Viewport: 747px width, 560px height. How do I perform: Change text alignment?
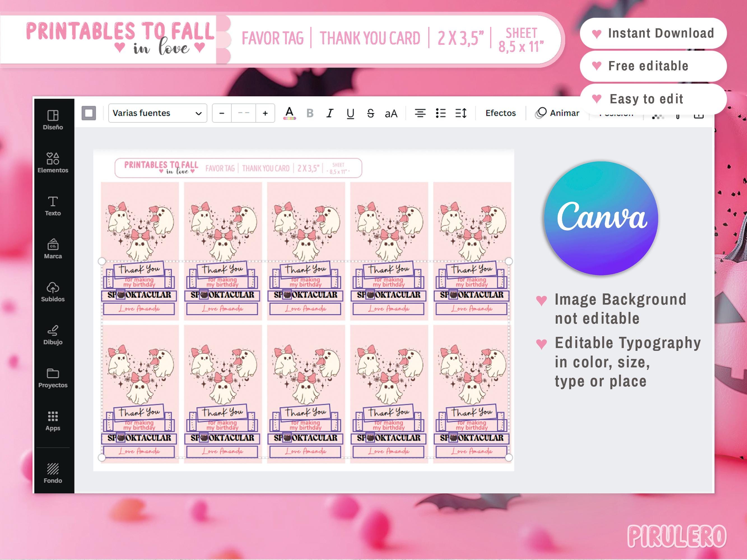[x=420, y=113]
